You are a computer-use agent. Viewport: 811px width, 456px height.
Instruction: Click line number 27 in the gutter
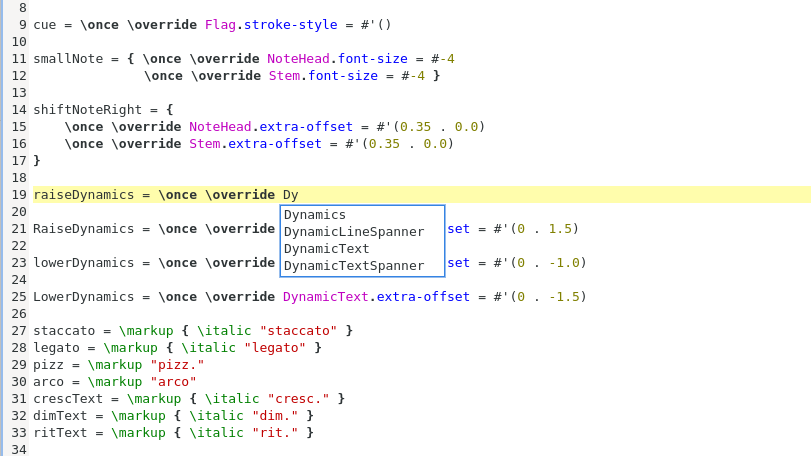(x=19, y=331)
